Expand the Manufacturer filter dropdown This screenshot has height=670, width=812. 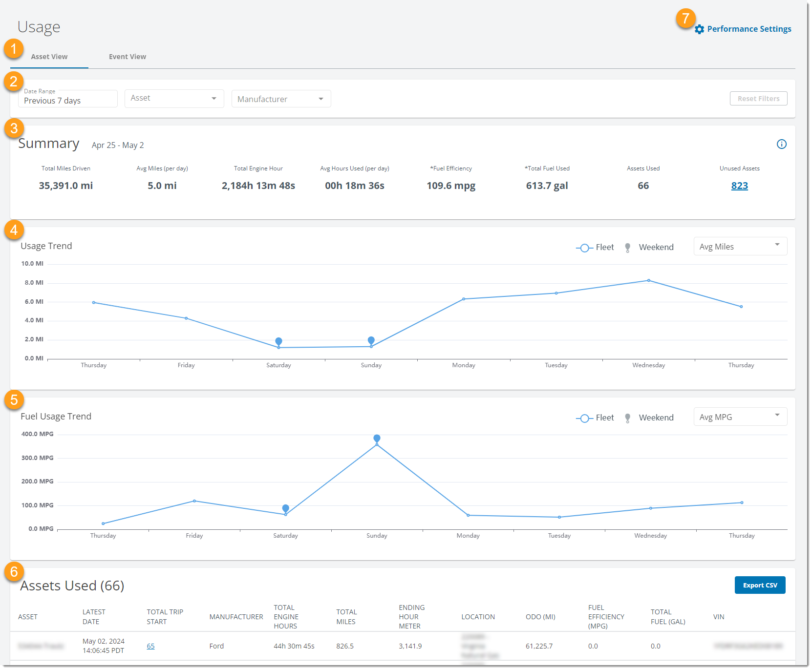[x=281, y=99]
